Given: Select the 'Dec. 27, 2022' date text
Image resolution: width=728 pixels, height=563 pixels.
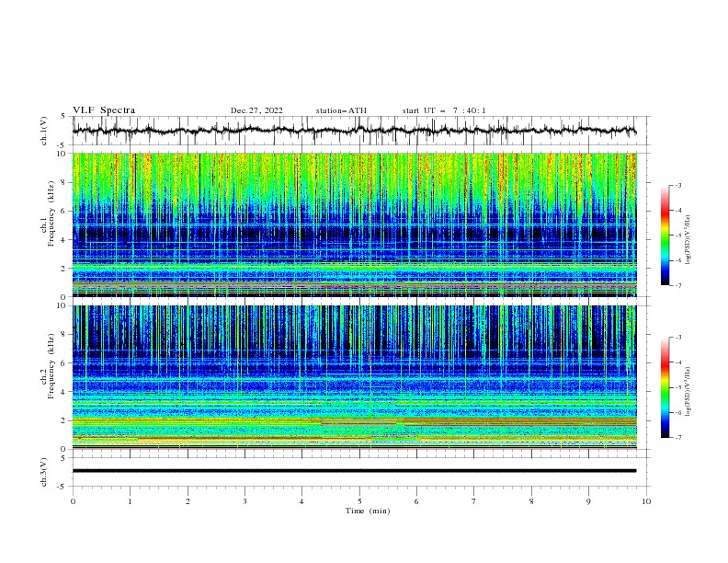Looking at the screenshot, I should pos(256,110).
